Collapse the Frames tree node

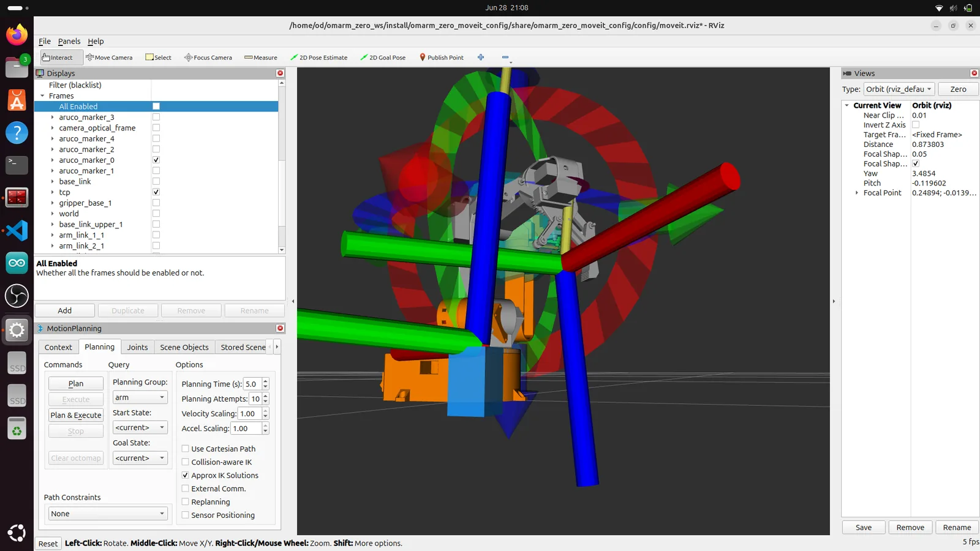42,96
